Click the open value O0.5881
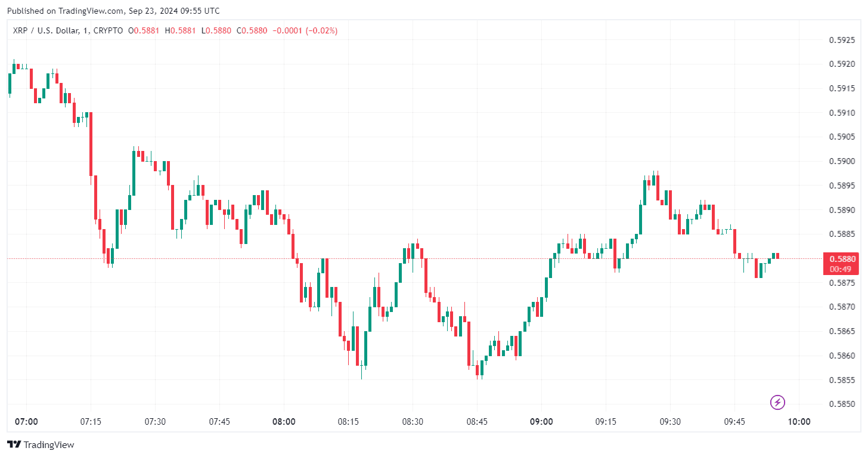 click(x=144, y=30)
